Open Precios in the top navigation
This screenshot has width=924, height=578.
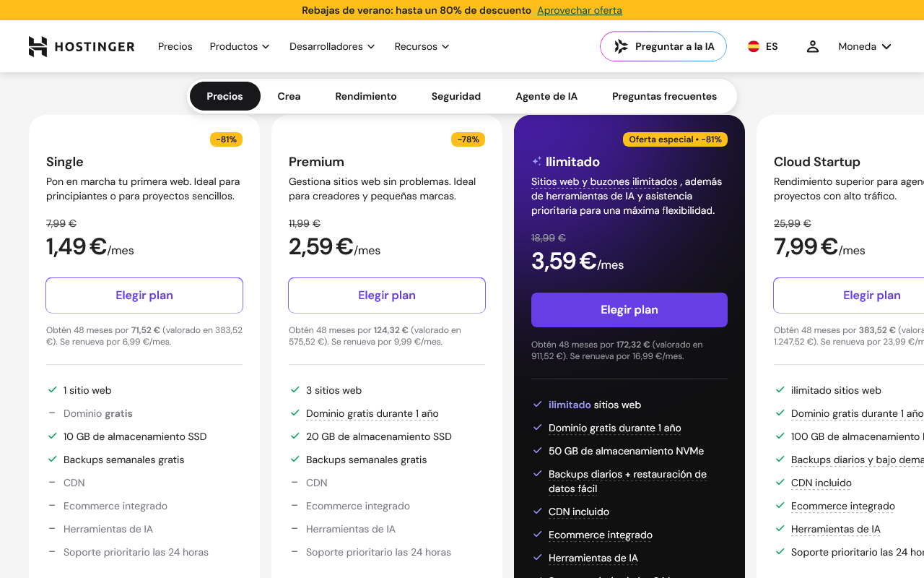tap(175, 46)
